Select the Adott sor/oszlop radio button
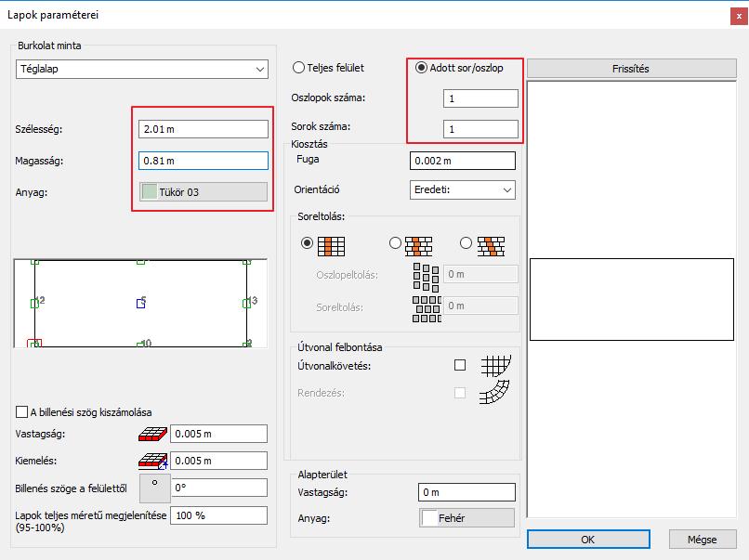 tap(421, 68)
